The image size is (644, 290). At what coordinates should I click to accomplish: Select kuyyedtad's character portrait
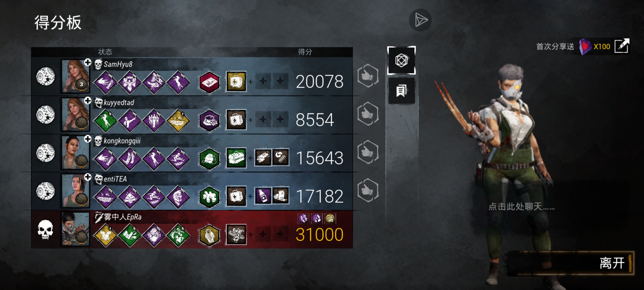(x=76, y=114)
